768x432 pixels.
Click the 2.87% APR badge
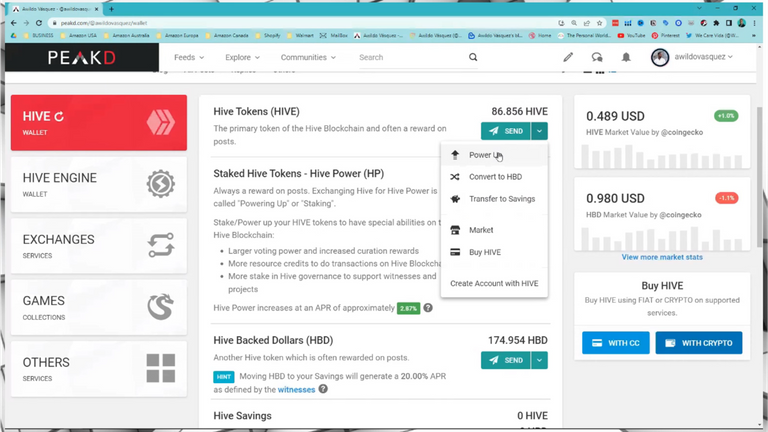[408, 308]
